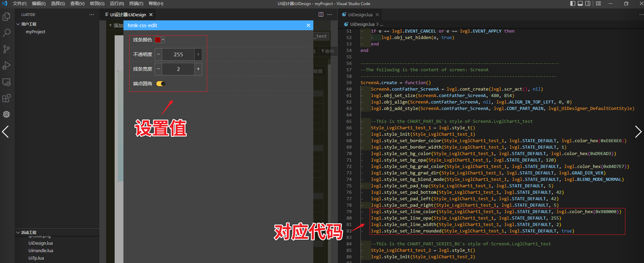The image size is (644, 263).
Task: Open the 文件(F) menu
Action: pyautogui.click(x=19, y=3)
